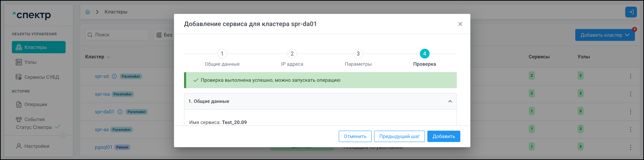Open the spr-isa cluster link
Viewport: 644px width, 160px height.
click(102, 94)
